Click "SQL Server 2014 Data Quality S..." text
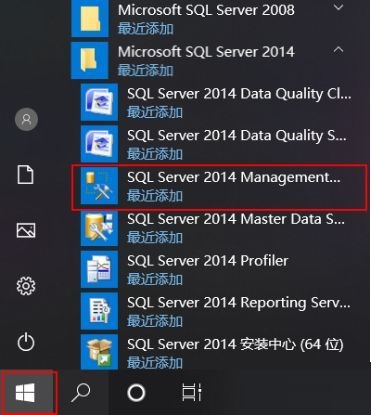The height and width of the screenshot is (415, 371). [237, 136]
